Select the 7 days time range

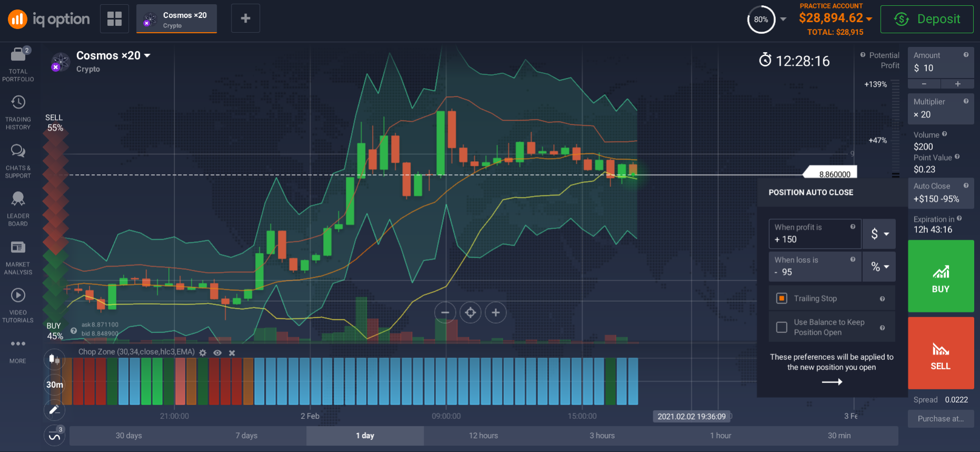(246, 436)
